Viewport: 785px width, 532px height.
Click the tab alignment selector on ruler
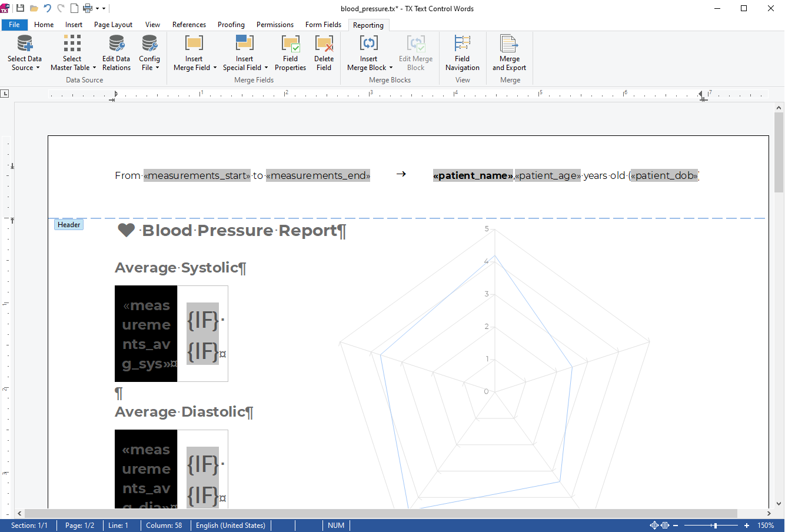[5, 94]
